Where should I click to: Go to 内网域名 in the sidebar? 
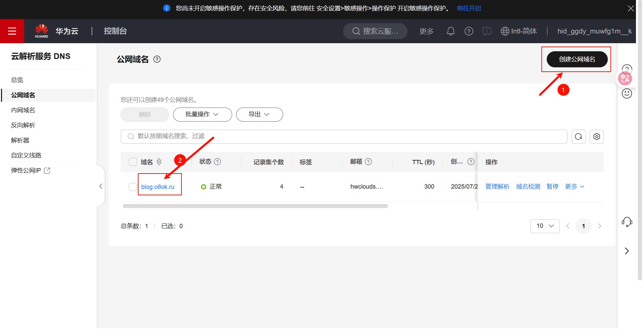pos(23,110)
